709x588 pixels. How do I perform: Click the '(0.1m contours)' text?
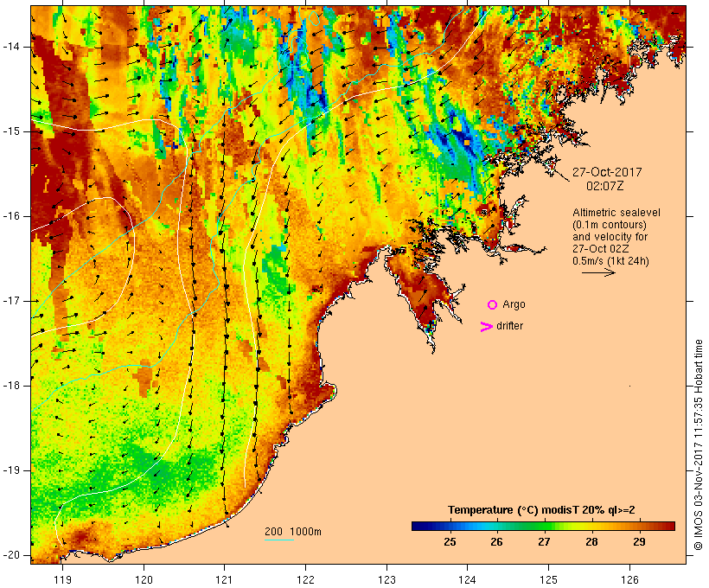(610, 225)
